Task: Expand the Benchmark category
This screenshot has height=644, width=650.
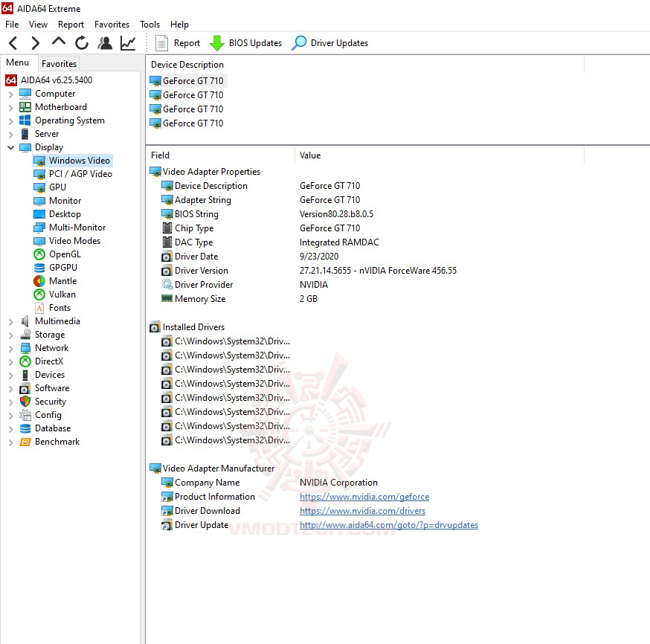Action: [x=10, y=442]
